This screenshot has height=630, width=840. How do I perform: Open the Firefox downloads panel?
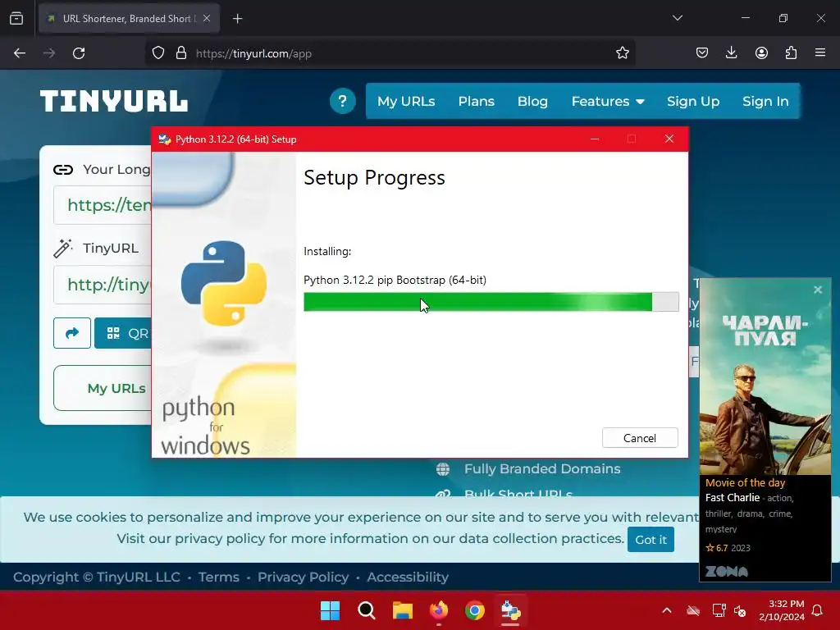click(x=731, y=53)
